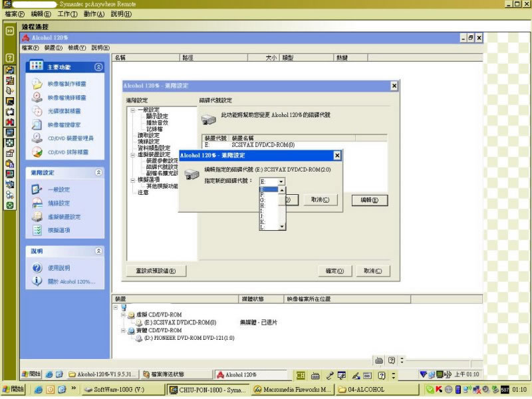The width and height of the screenshot is (532, 399).
Task: Open 虛擬裝置設定 in the sidebar panel
Action: [64, 217]
